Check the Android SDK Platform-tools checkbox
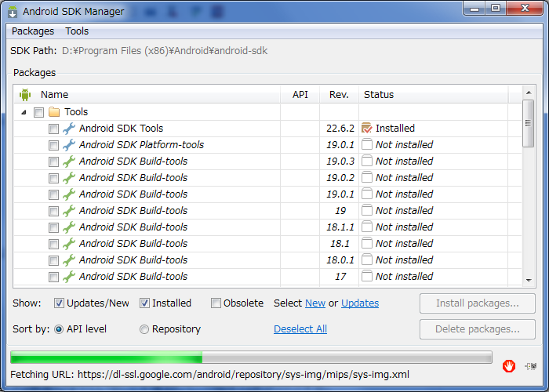 coord(53,145)
